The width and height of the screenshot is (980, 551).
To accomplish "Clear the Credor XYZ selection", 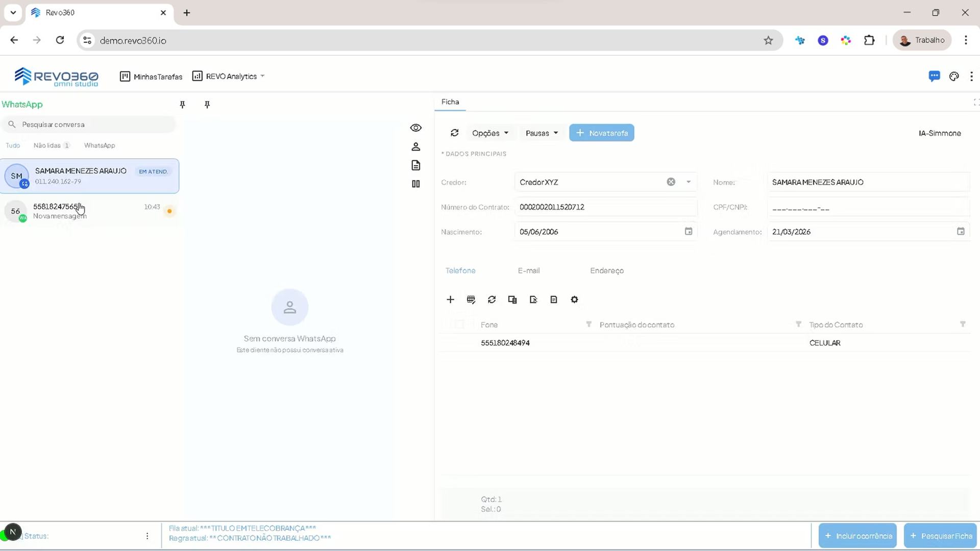I will (671, 182).
